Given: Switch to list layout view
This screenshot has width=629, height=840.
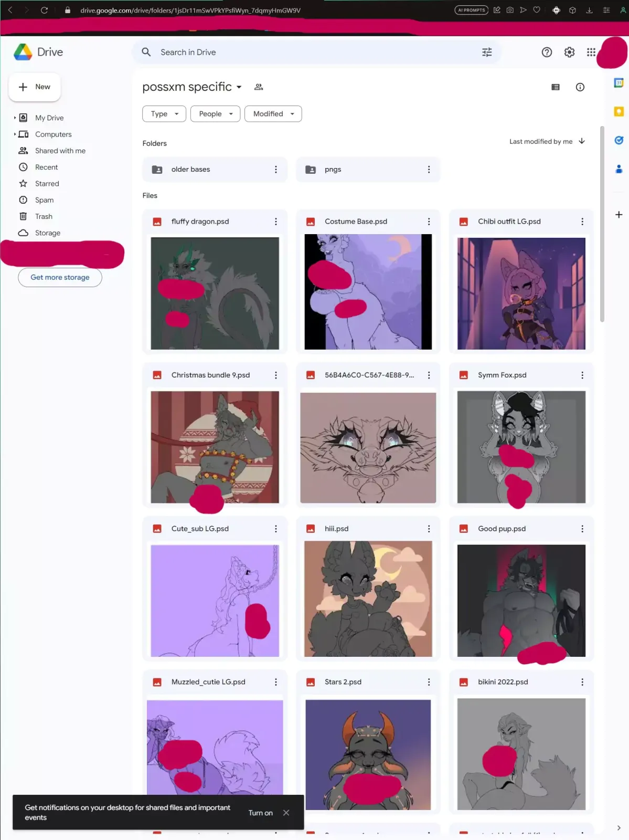Looking at the screenshot, I should click(556, 87).
